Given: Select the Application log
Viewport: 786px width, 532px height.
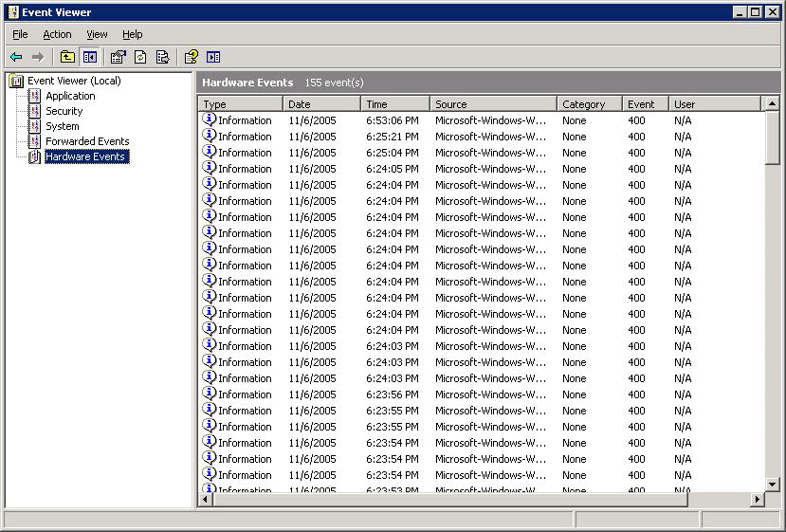Looking at the screenshot, I should tap(71, 96).
